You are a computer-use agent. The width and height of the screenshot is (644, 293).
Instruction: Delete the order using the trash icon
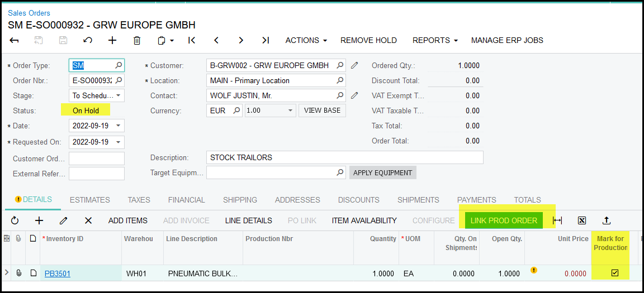pyautogui.click(x=137, y=40)
